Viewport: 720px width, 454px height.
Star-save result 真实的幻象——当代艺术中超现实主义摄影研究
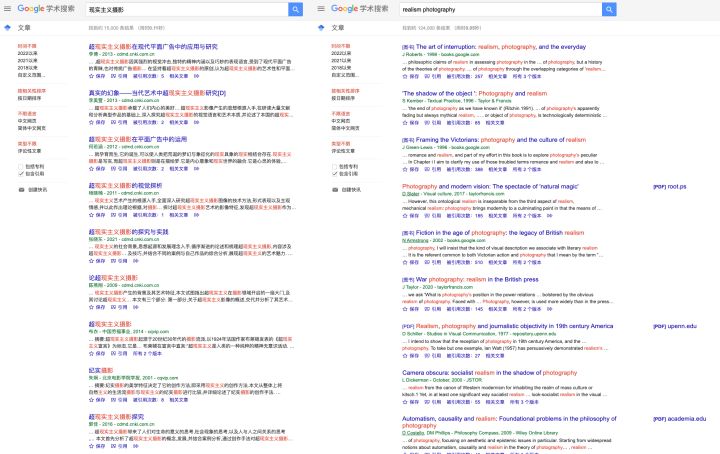pos(91,123)
